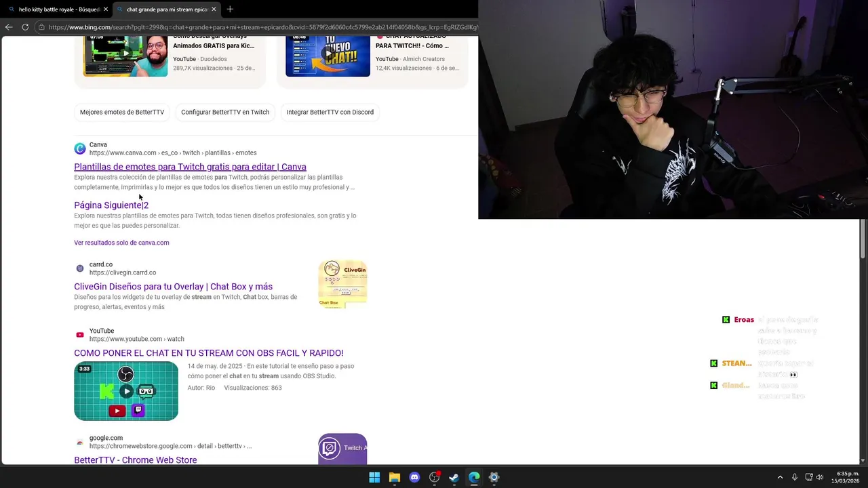The width and height of the screenshot is (868, 488).
Task: Go back using the browser back arrow
Action: coord(8,27)
